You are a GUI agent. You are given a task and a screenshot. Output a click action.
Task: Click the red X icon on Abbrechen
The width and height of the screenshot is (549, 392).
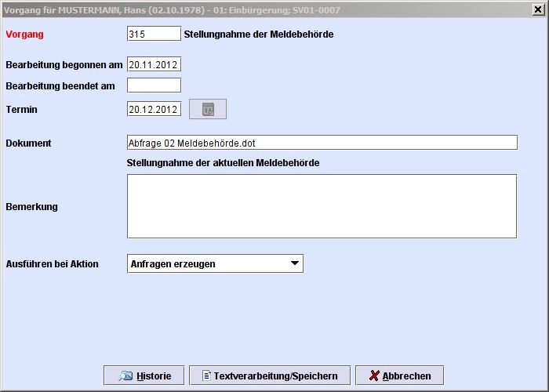(x=374, y=376)
